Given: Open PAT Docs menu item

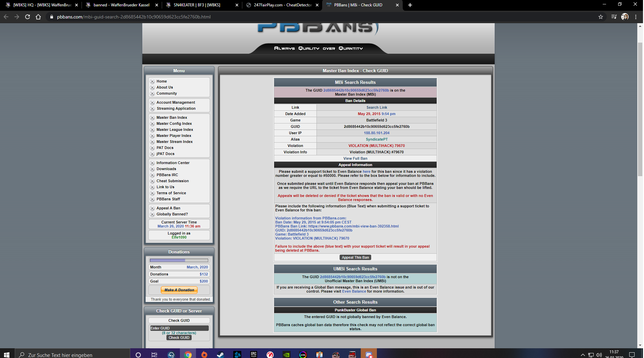Looking at the screenshot, I should pyautogui.click(x=165, y=148).
